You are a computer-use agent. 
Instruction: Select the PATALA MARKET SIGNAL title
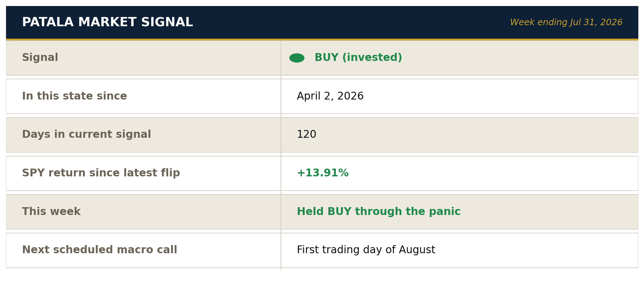[x=107, y=22]
